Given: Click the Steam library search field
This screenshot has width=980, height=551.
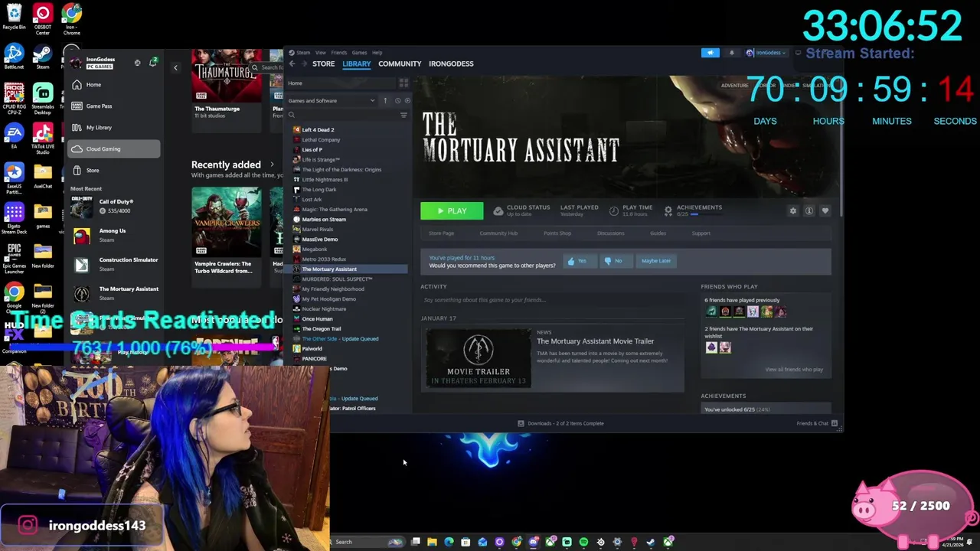Looking at the screenshot, I should click(342, 115).
